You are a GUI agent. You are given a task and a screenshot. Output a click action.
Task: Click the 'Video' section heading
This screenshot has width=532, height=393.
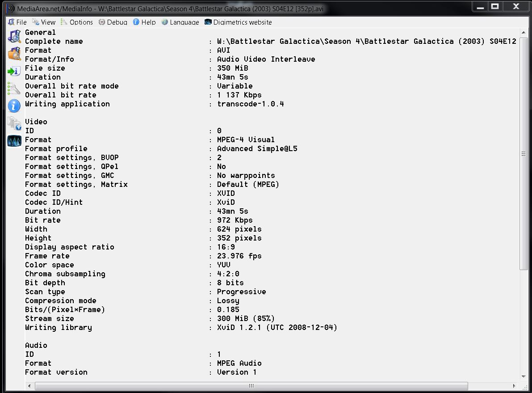pyautogui.click(x=36, y=122)
